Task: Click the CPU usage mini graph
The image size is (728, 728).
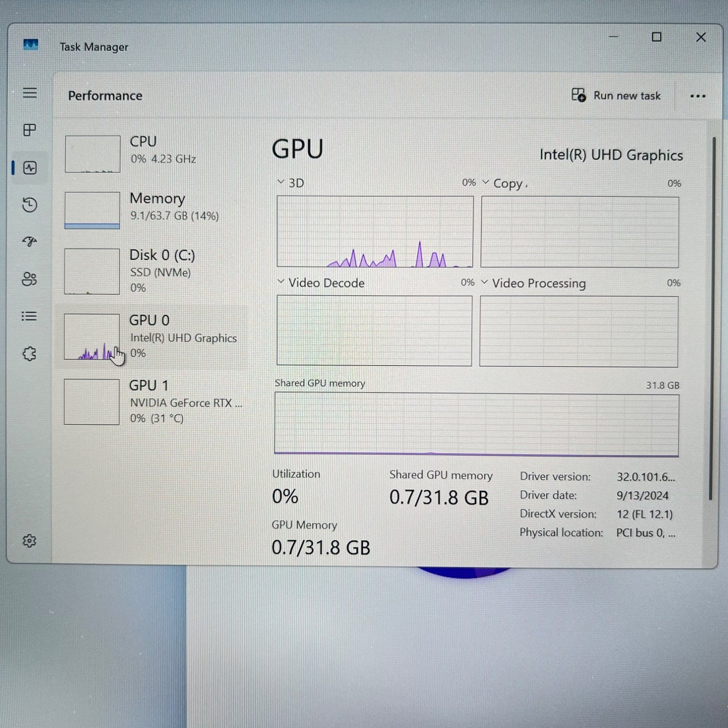Action: (x=93, y=154)
